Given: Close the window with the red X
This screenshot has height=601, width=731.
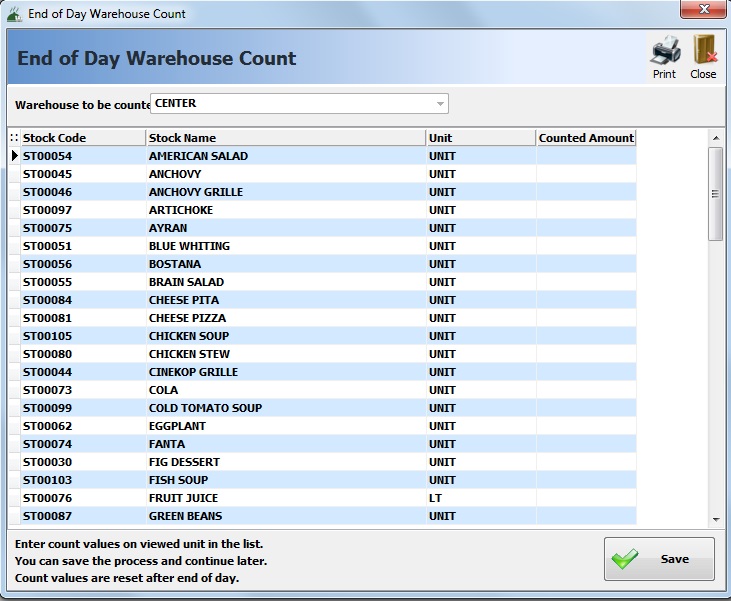Looking at the screenshot, I should click(703, 9).
